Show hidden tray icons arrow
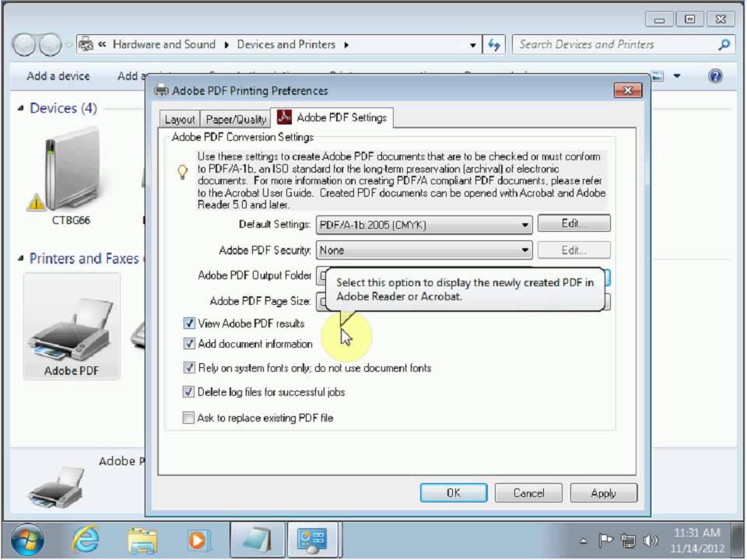 click(584, 541)
